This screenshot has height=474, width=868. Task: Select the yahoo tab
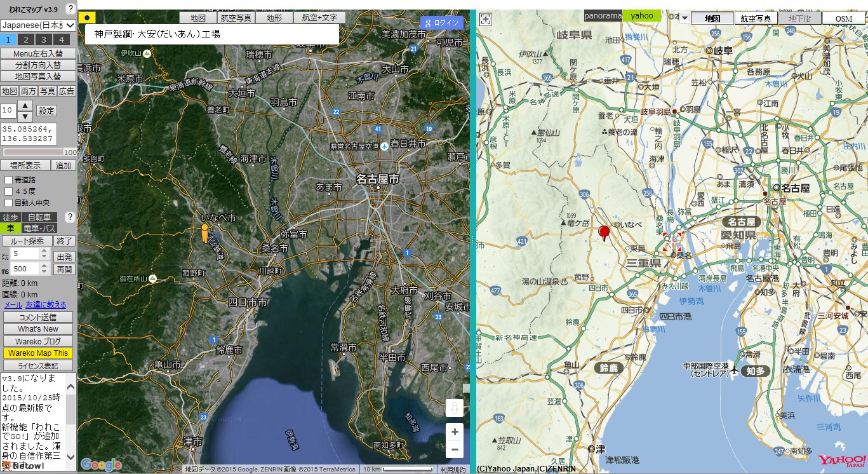click(642, 16)
